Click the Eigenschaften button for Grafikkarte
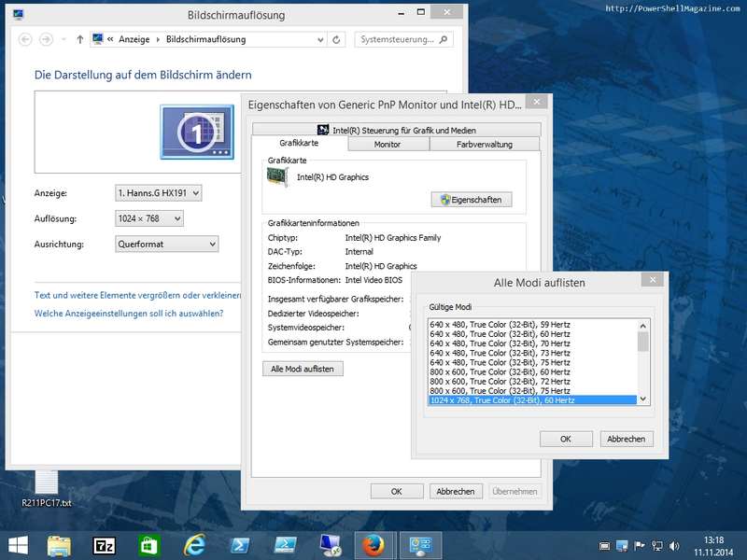Screen dimensions: 747x560 [472, 200]
